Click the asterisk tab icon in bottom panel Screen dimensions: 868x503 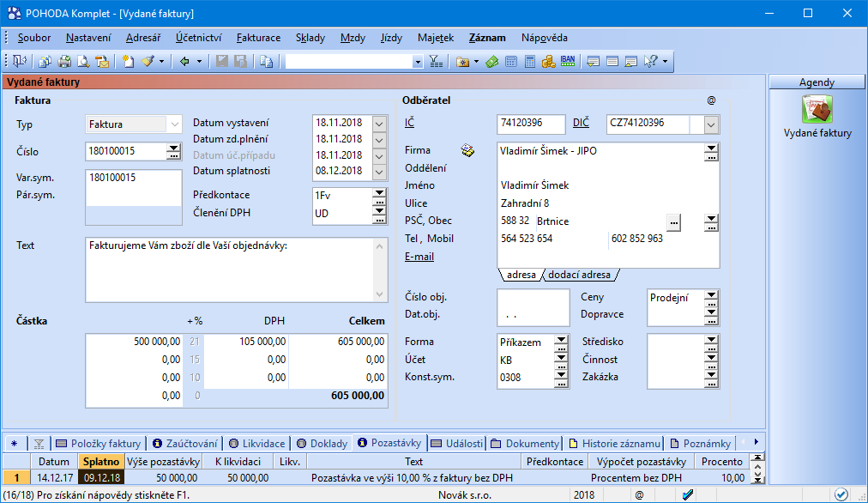[15, 444]
